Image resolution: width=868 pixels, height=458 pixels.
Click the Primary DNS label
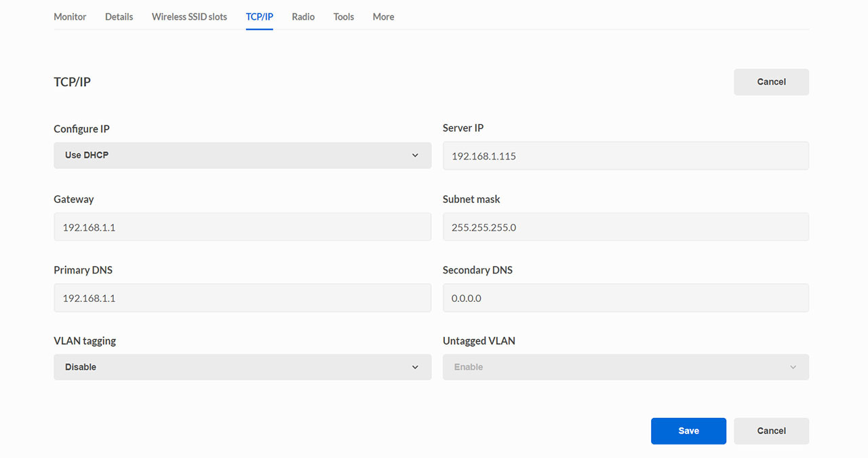coord(83,270)
